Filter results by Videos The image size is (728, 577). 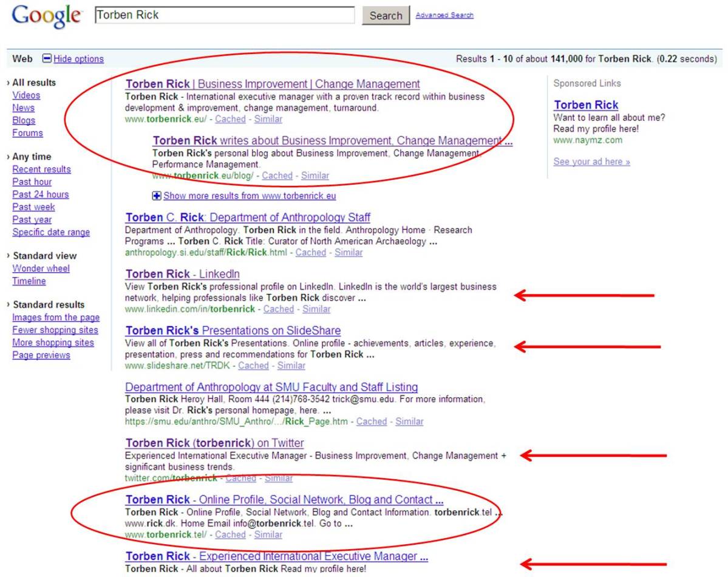point(26,95)
